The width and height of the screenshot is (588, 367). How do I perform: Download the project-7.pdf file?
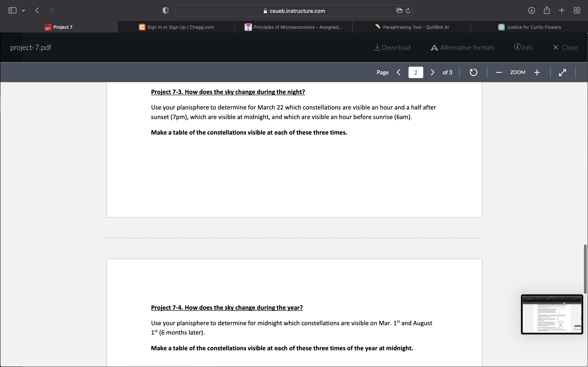pos(392,48)
